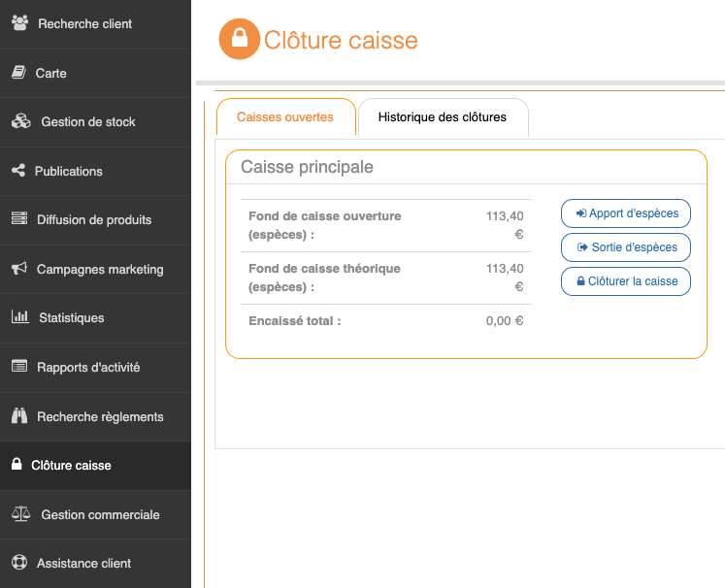Click the Campagnes marketing megaphone icon
Viewport: 725px width, 588px height.
(x=18, y=269)
